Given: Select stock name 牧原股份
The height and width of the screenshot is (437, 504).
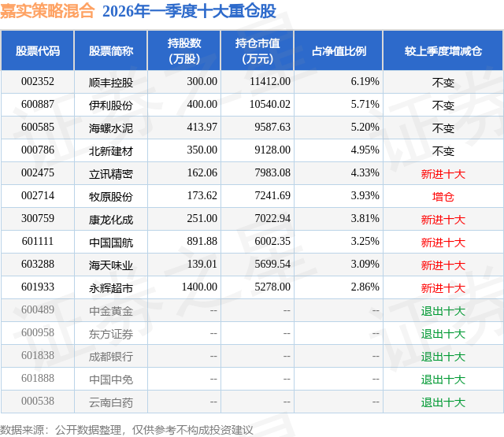Looking at the screenshot, I should 111,197.
